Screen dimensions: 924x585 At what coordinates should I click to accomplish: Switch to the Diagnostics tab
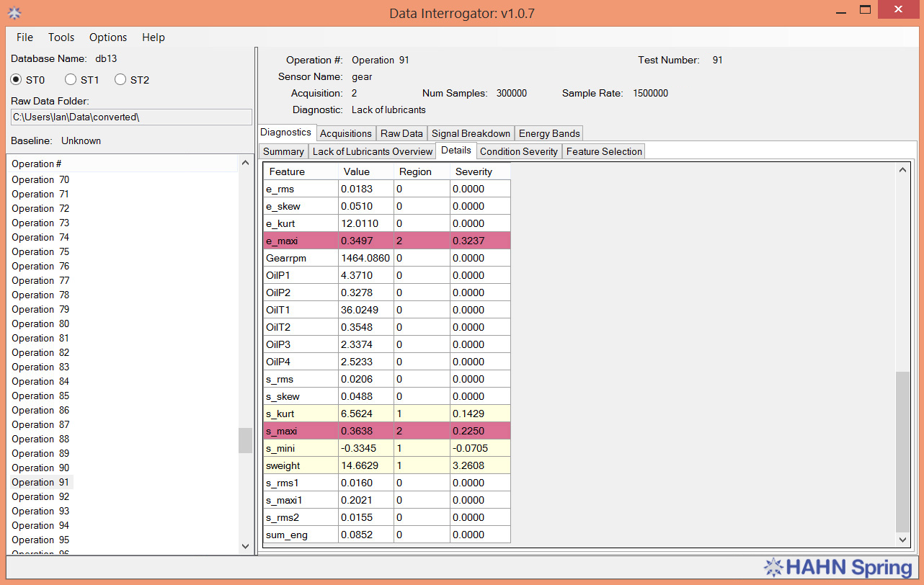pyautogui.click(x=286, y=133)
